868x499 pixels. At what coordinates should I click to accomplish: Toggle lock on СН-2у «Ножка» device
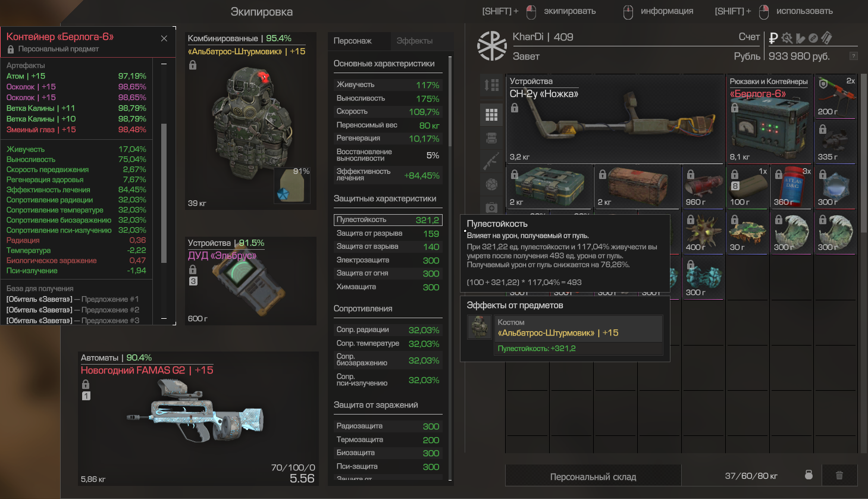(515, 108)
